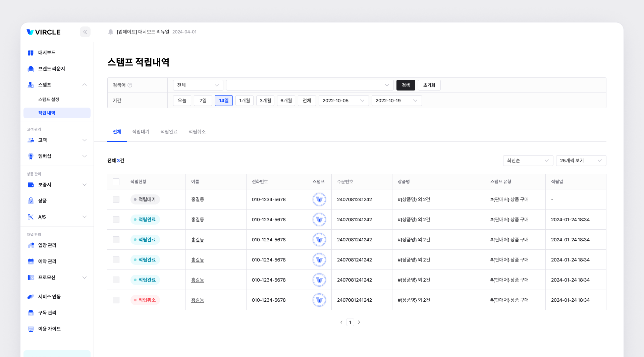Select the 6개월 period button
644x357 pixels.
click(x=286, y=101)
